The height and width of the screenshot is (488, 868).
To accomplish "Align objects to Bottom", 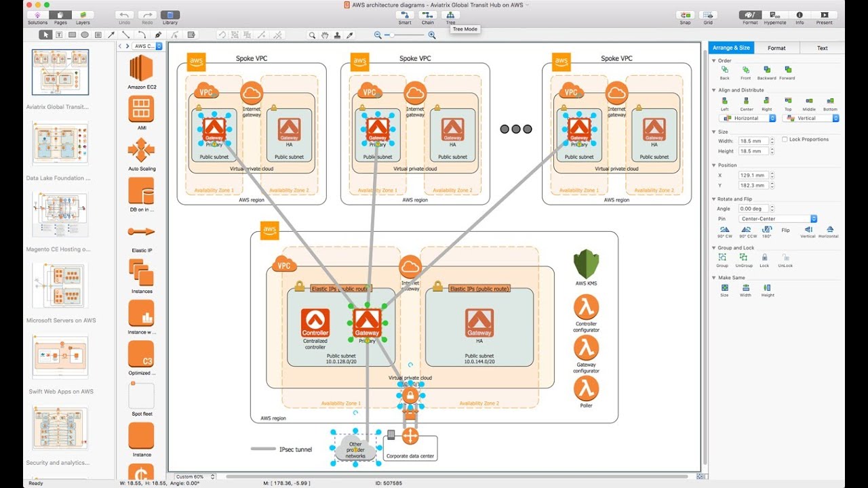I will [830, 103].
